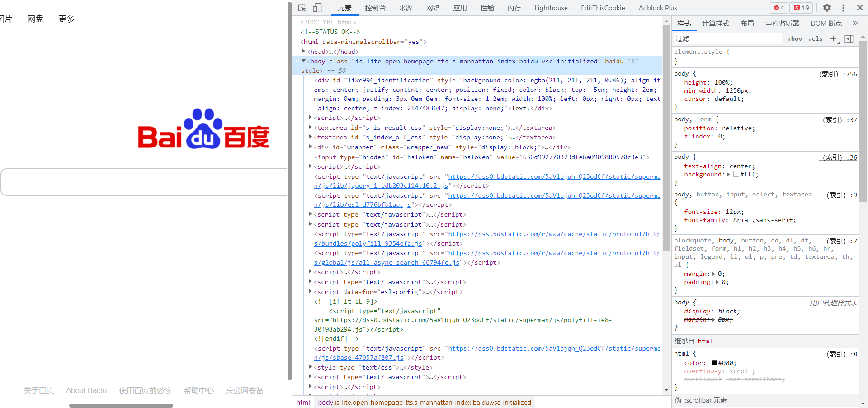Select the 事件监听器 sidebar tab
This screenshot has height=408, width=868.
(782, 23)
